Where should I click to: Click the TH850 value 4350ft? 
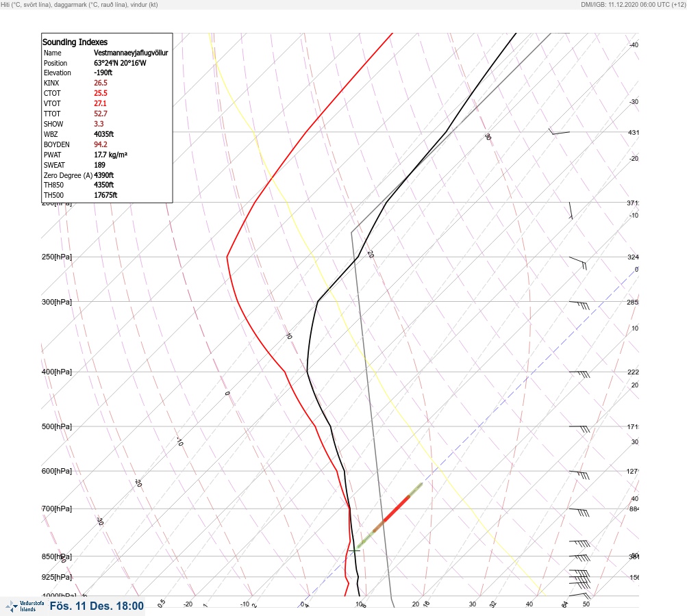(x=104, y=185)
